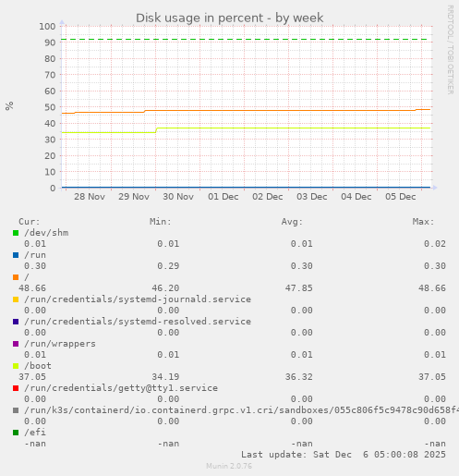Click the /dev/shm max value 0.02
This screenshot has height=476, width=459.
pos(435,244)
